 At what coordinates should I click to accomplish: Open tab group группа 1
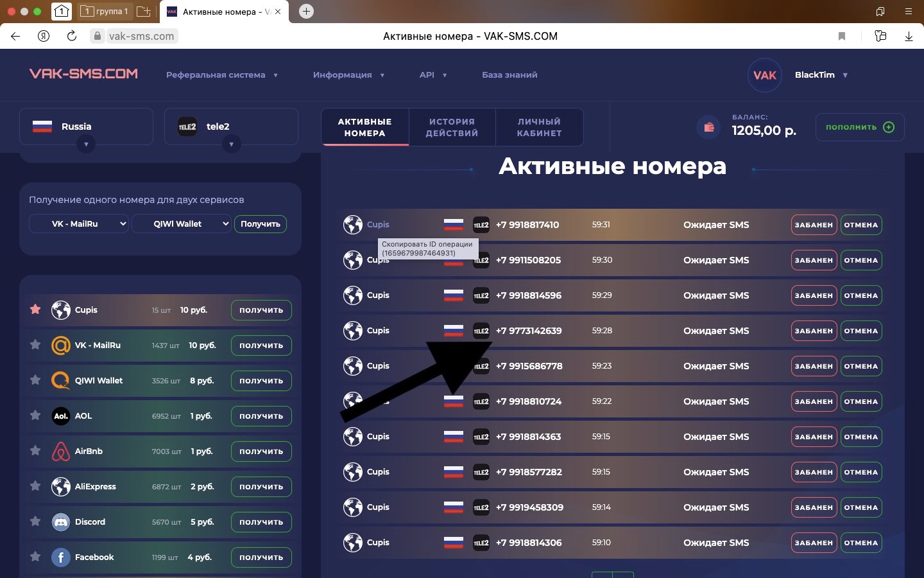106,12
